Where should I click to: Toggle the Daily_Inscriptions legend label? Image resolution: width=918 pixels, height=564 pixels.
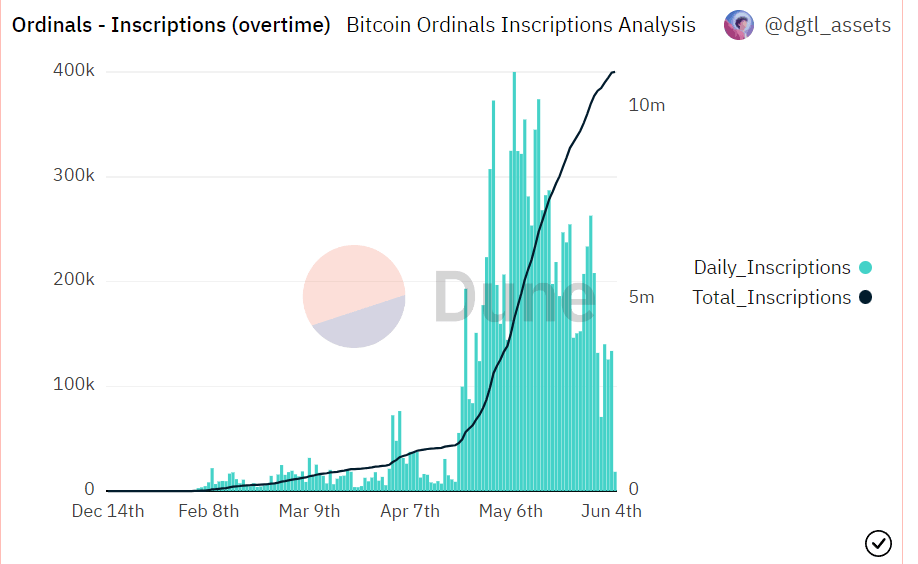772,268
